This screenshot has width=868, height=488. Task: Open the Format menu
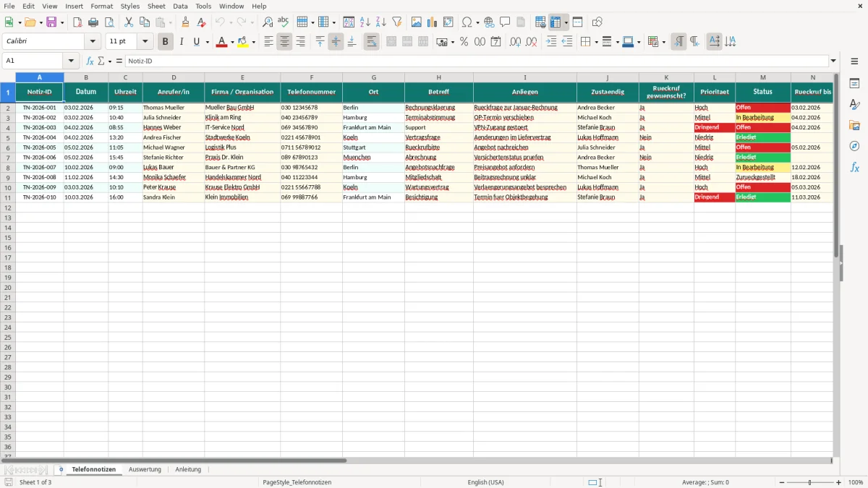[x=102, y=6]
